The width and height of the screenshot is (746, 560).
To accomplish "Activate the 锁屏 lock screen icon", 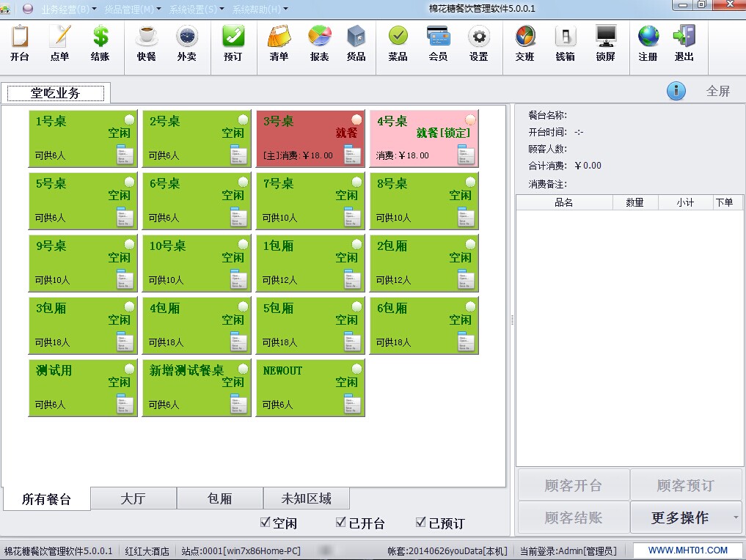I will coord(606,43).
